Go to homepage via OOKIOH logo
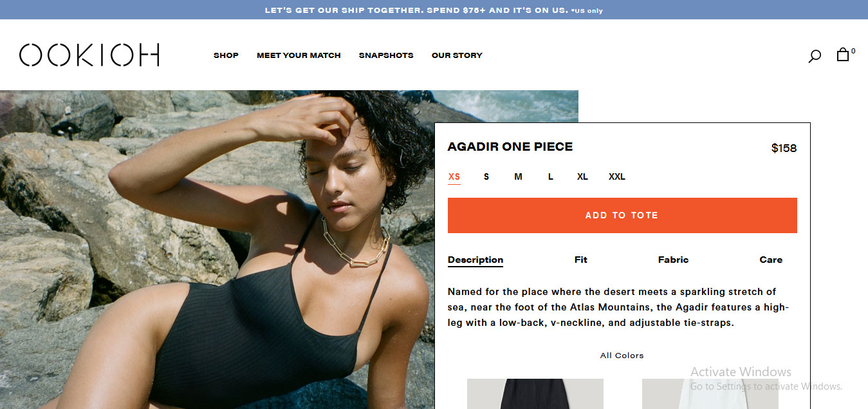Viewport: 868px width, 409px height. click(x=89, y=55)
